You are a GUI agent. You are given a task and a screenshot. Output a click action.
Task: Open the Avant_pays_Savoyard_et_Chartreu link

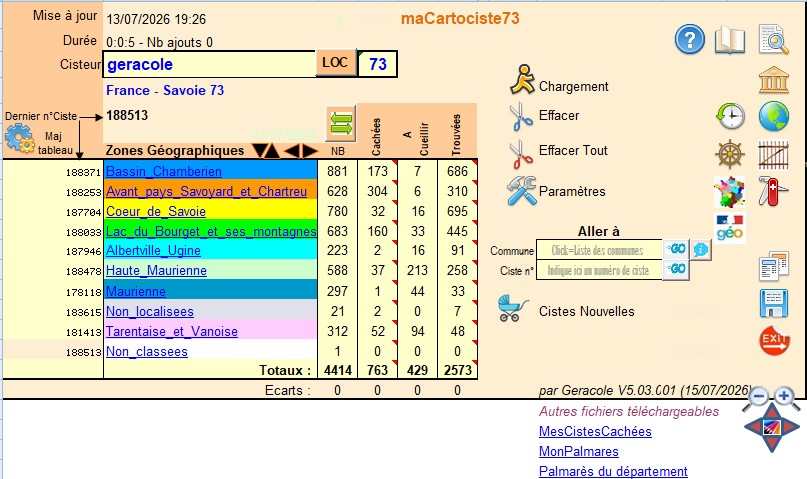click(206, 191)
